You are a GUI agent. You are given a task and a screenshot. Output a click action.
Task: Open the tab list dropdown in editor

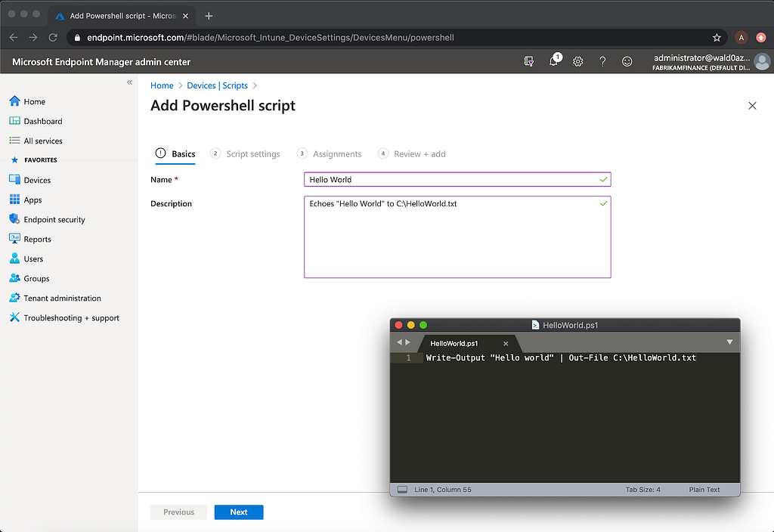729,342
